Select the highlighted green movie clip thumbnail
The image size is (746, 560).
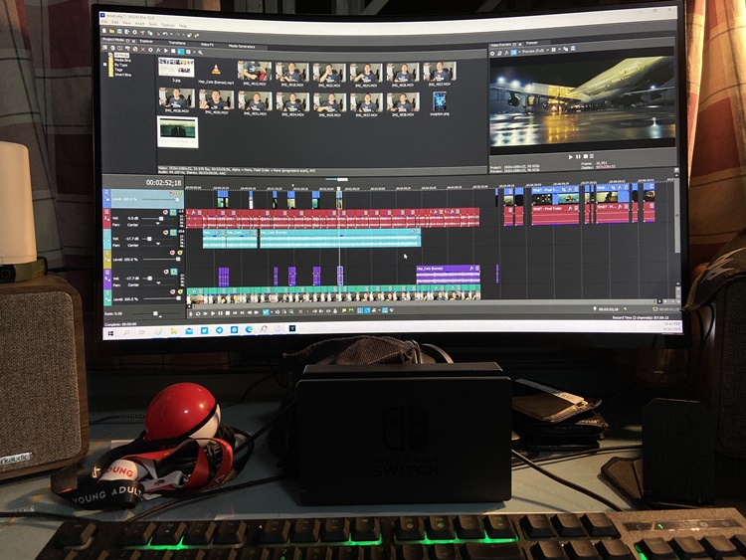tap(177, 131)
